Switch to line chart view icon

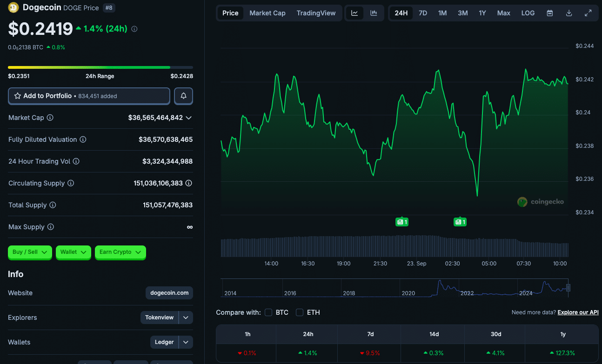click(x=355, y=13)
